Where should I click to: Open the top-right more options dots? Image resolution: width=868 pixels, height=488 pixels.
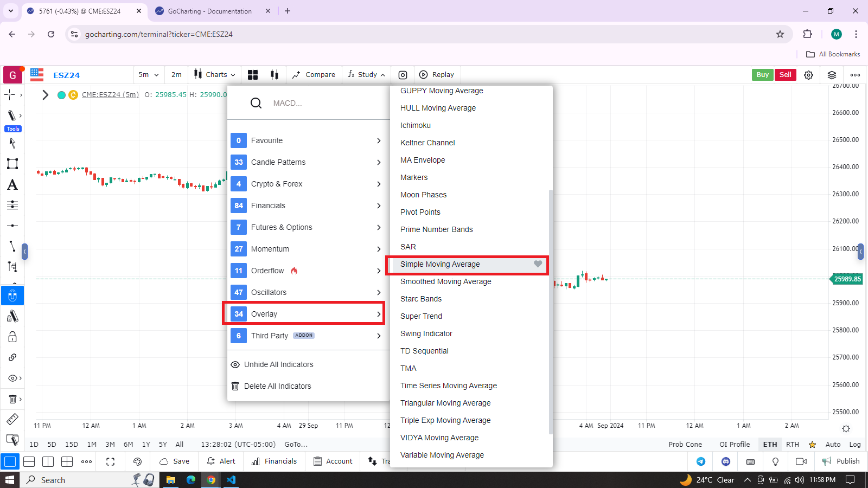[855, 75]
